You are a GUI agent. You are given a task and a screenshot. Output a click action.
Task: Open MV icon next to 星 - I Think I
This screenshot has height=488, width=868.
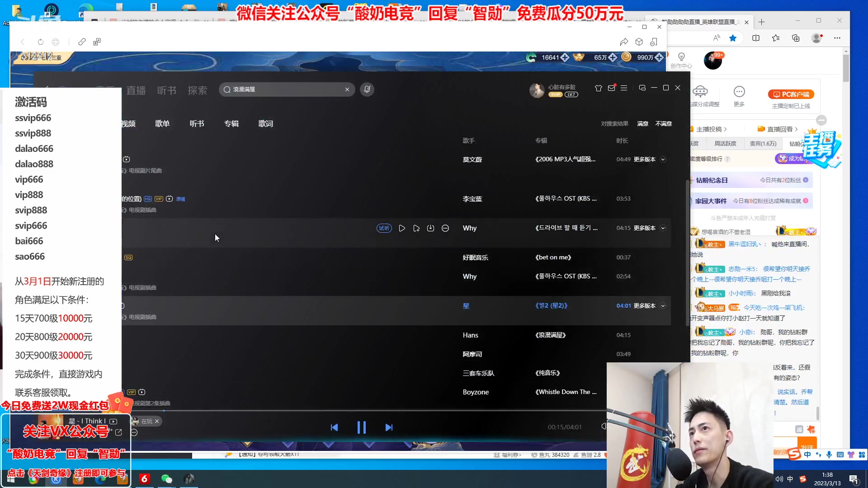click(x=113, y=421)
